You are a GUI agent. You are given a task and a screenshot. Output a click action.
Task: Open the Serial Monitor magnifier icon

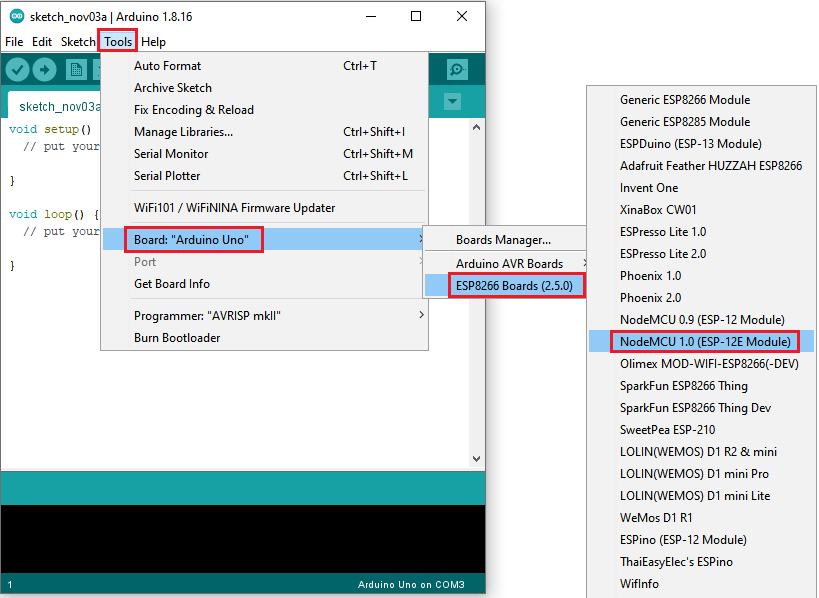pos(457,69)
